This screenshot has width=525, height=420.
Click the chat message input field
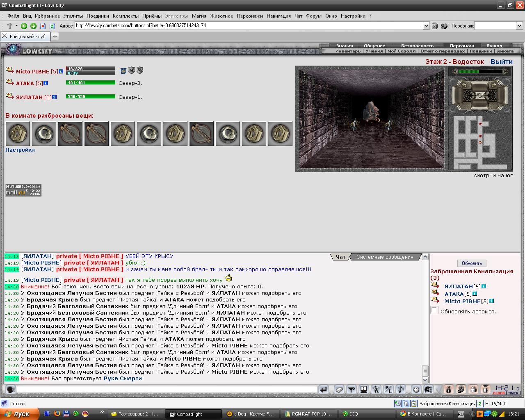167,390
